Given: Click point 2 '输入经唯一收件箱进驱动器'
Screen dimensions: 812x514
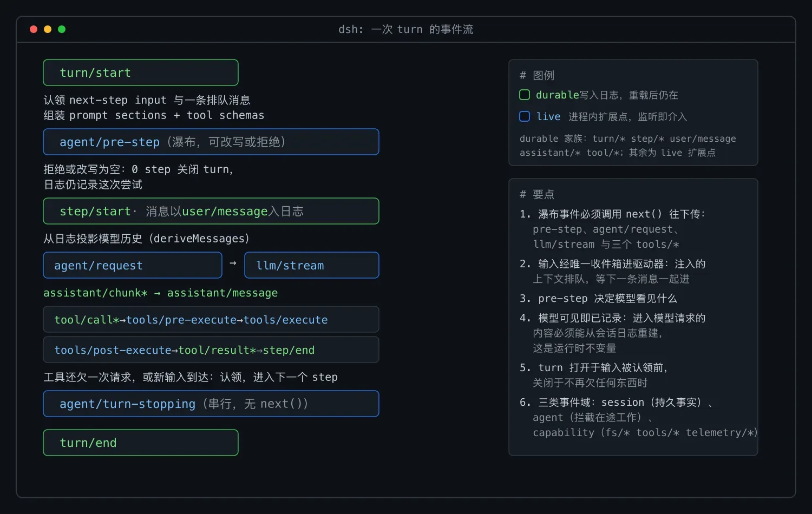Looking at the screenshot, I should click(613, 263).
